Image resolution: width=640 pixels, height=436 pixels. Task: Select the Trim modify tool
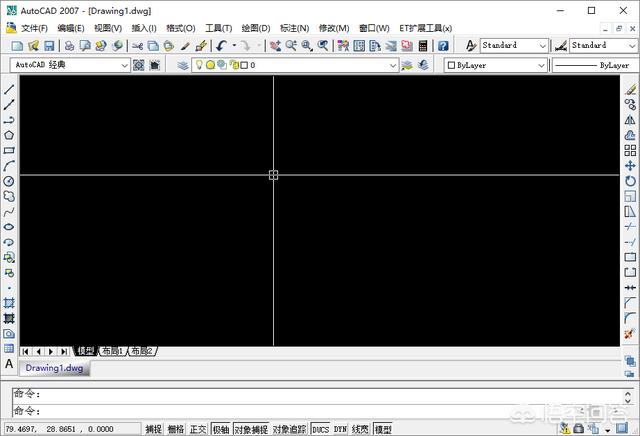(630, 227)
